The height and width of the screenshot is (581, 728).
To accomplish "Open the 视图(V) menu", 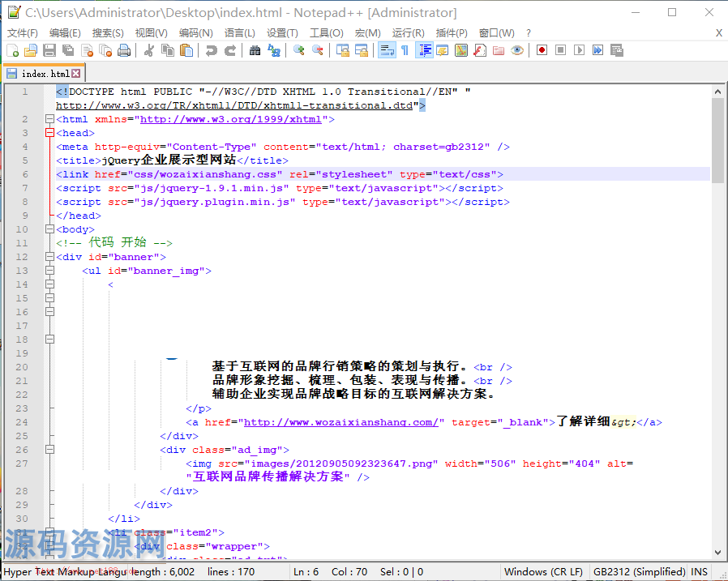I will click(151, 33).
